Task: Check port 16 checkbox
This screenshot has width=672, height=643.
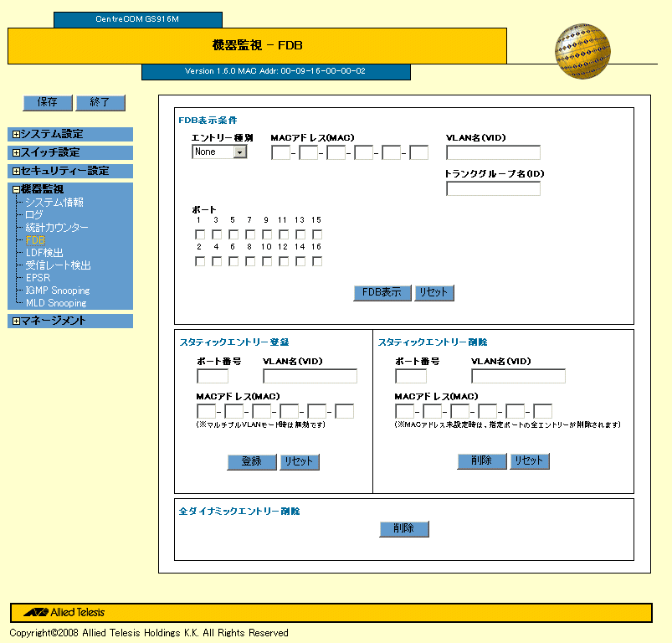Action: point(317,261)
